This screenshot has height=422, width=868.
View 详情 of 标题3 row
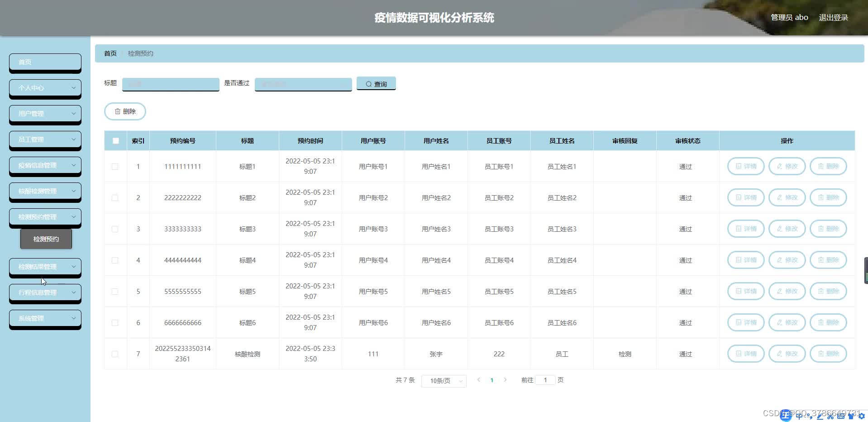tap(745, 229)
